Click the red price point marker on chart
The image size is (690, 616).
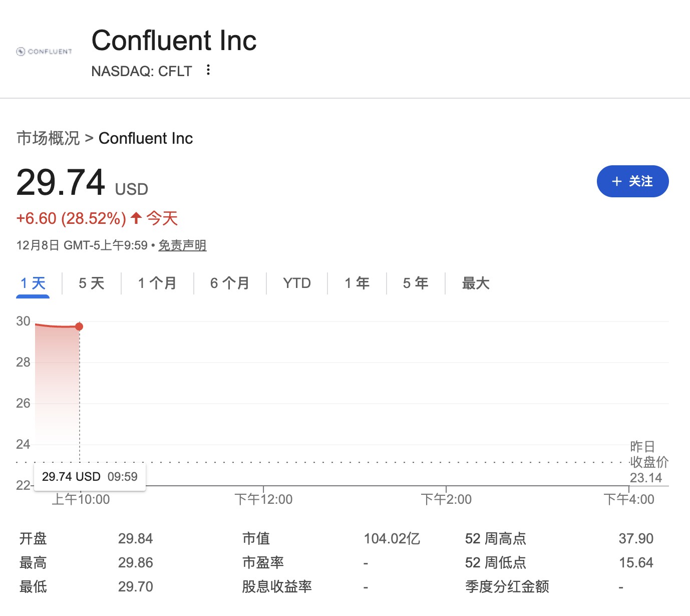(x=79, y=327)
